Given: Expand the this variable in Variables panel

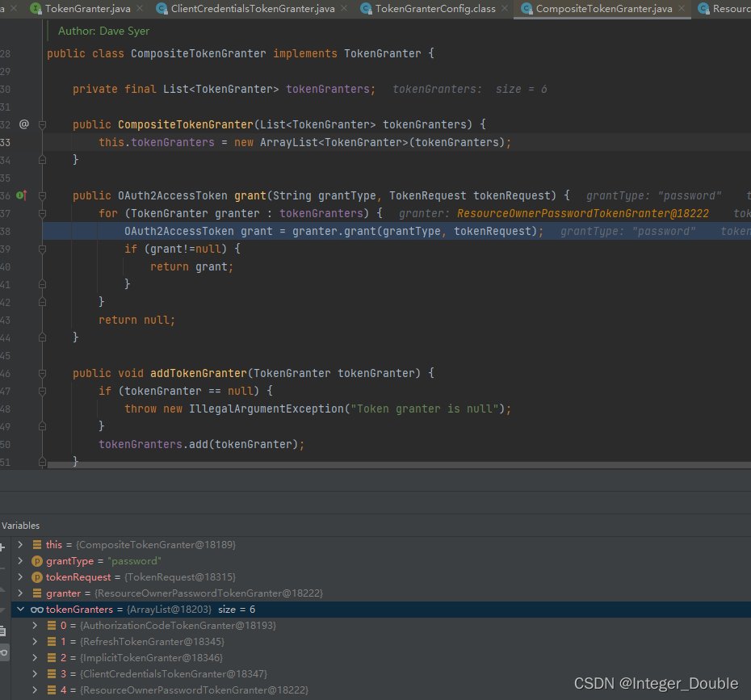Looking at the screenshot, I should coord(19,544).
